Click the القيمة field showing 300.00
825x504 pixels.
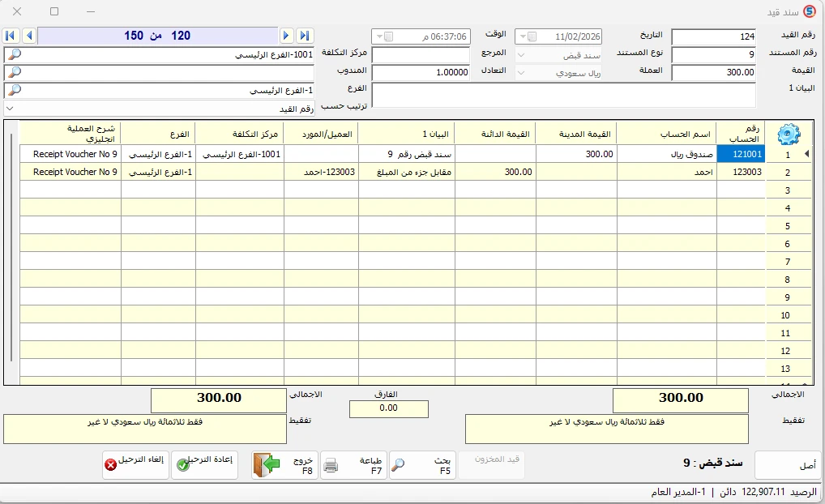[x=714, y=72]
